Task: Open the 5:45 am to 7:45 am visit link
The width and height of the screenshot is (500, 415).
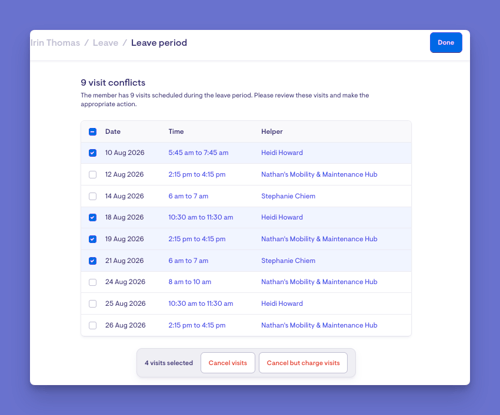Action: (198, 153)
